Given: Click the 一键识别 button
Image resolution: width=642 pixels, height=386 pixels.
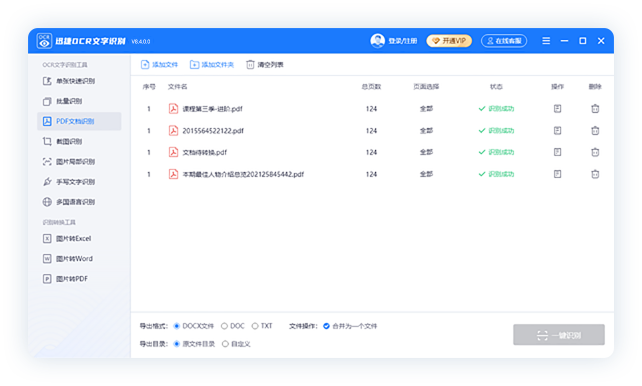Looking at the screenshot, I should coord(559,335).
